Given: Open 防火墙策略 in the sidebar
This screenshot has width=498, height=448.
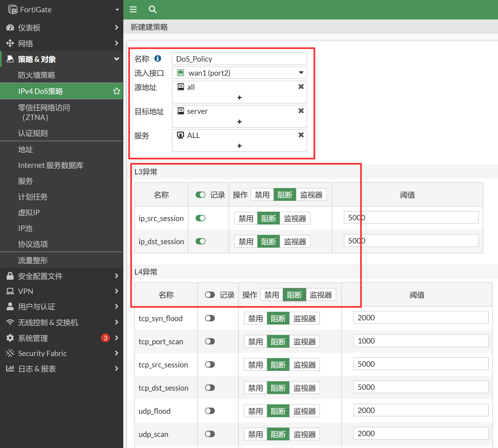Looking at the screenshot, I should [x=37, y=75].
